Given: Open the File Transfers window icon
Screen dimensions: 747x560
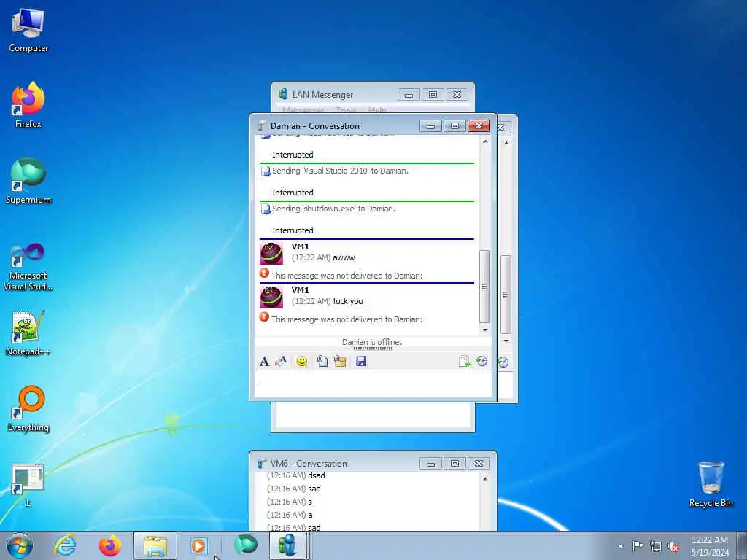Looking at the screenshot, I should pyautogui.click(x=464, y=362).
